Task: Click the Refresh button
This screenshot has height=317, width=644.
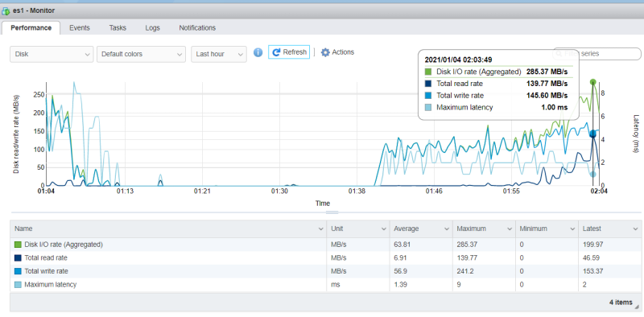Action: [x=289, y=52]
